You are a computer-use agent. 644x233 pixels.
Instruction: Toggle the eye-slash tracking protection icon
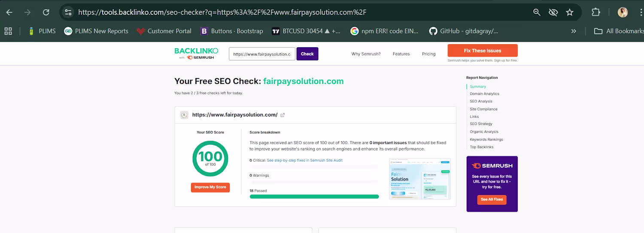point(553,12)
